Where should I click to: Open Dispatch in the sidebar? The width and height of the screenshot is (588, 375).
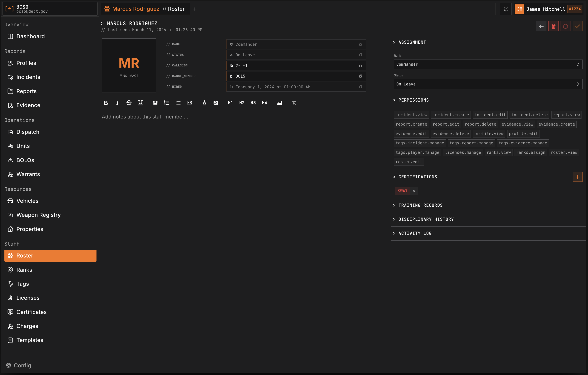[28, 132]
